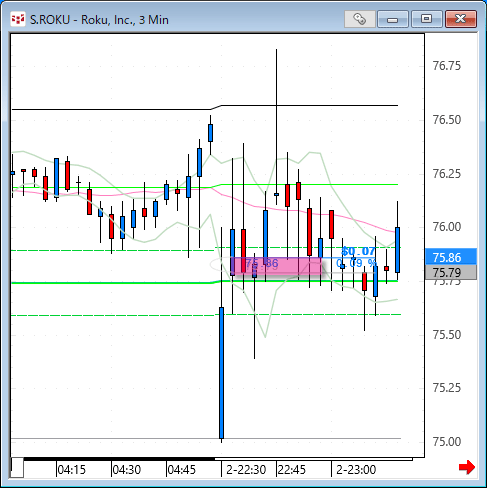Screen dimensions: 487x488
Task: Click the 76.75 price scale label
Action: 447,66
